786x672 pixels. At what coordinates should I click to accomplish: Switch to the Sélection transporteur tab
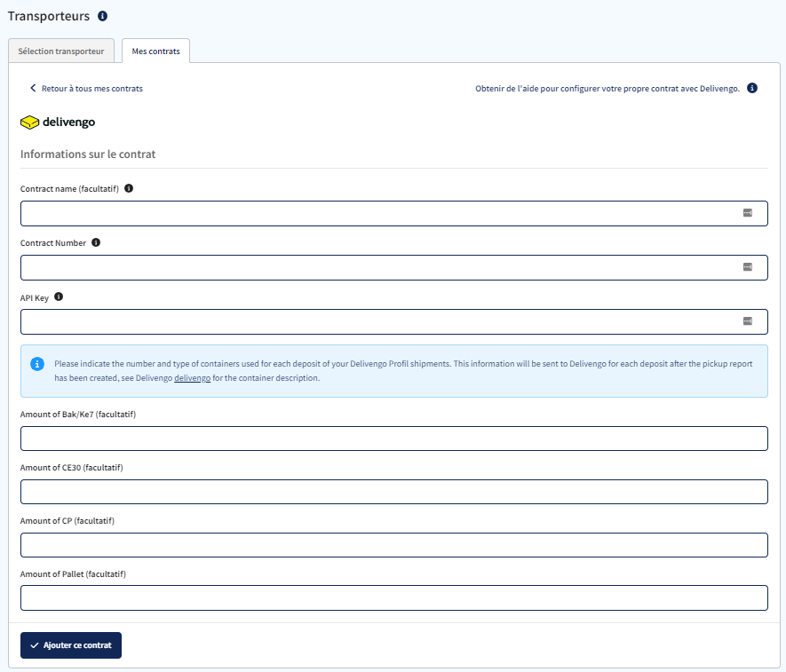(x=60, y=51)
